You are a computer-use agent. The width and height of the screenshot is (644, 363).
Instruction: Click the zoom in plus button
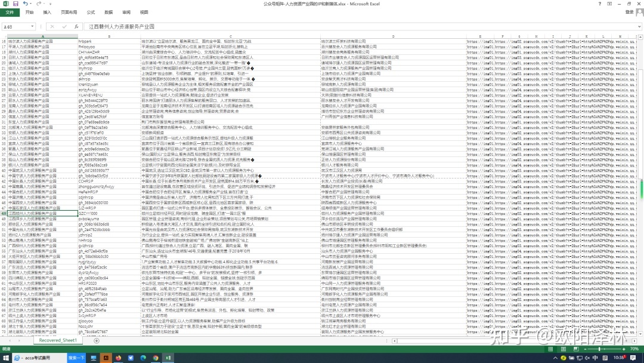coord(624,349)
